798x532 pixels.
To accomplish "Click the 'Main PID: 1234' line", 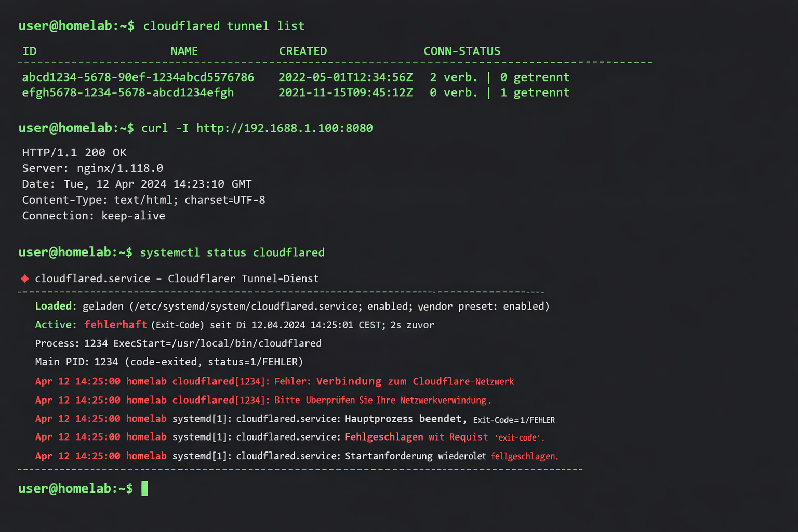I will [x=169, y=362].
